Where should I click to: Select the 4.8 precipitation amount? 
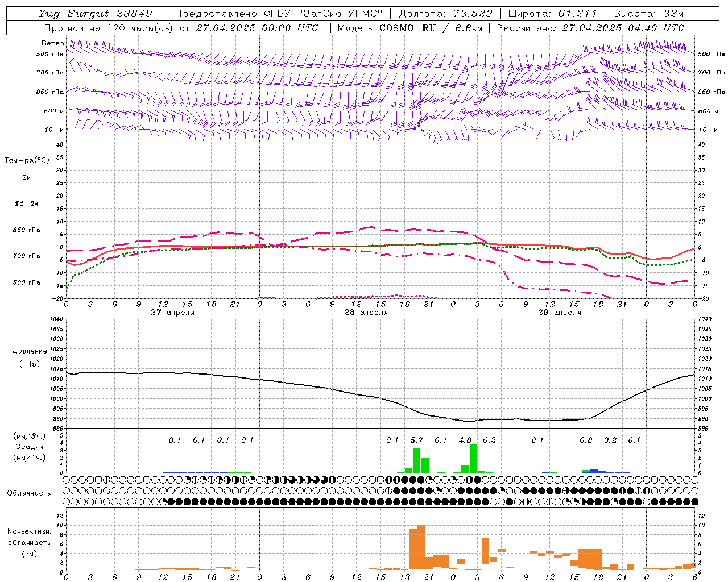tap(465, 440)
